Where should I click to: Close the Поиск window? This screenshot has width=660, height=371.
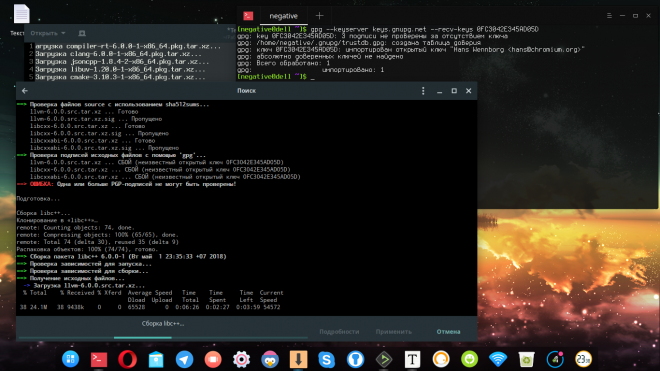(x=468, y=91)
